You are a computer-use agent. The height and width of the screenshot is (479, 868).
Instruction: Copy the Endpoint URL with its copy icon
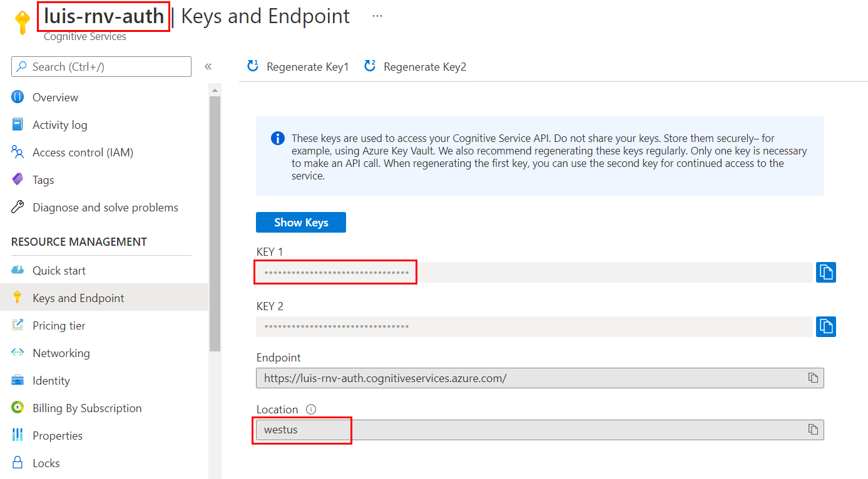[x=813, y=378]
